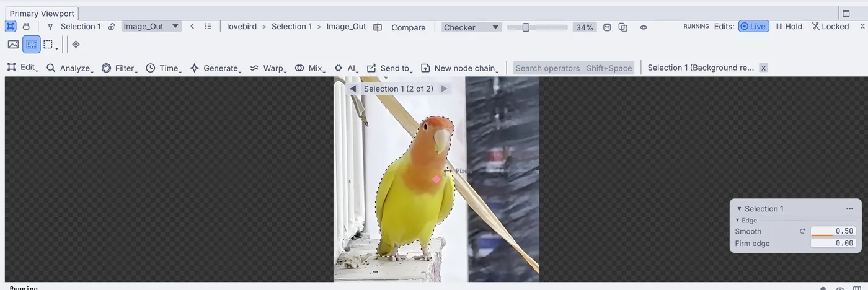Collapse the Selection 1 panel
Viewport: 868px width, 290px height.
[739, 209]
